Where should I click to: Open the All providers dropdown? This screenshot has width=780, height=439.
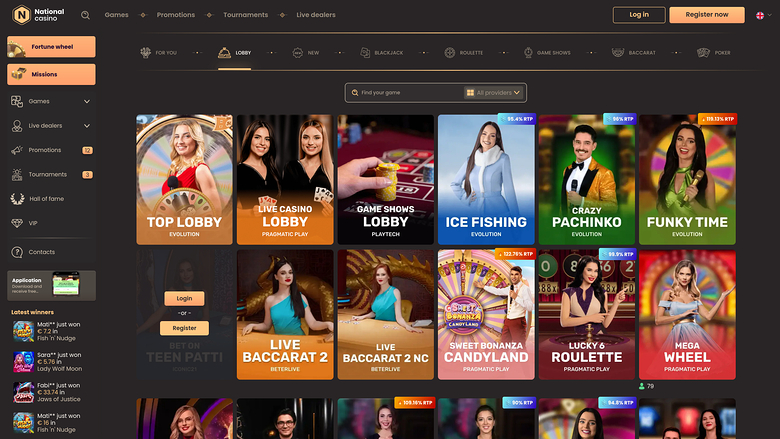[x=493, y=92]
